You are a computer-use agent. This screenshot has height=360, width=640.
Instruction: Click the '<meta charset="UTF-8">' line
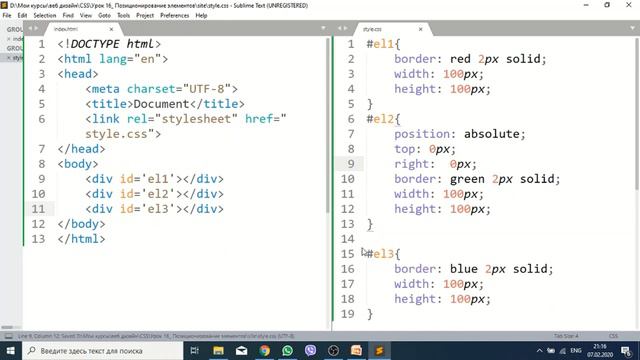[161, 89]
